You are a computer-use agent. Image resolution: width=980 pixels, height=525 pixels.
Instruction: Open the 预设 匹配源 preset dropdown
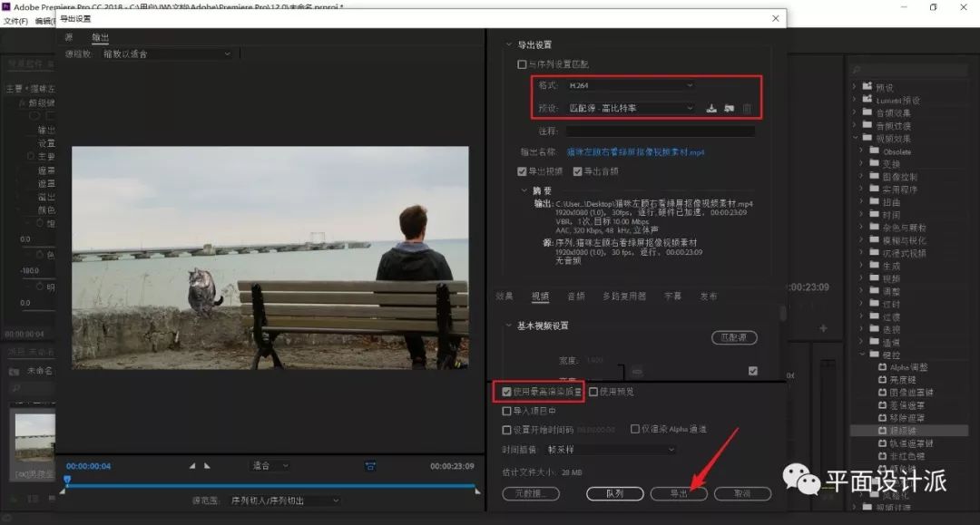[630, 109]
